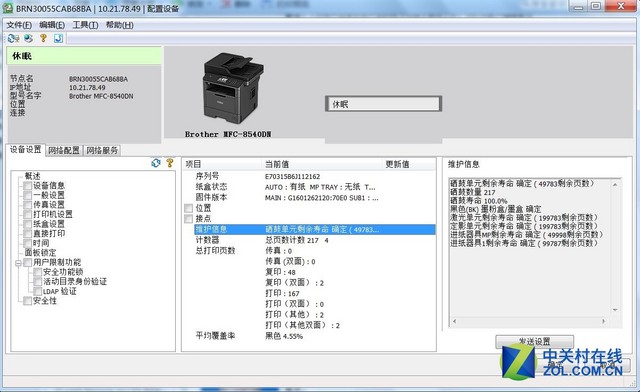Click the refresh device toolbar icon
640x392 pixels.
click(13, 38)
